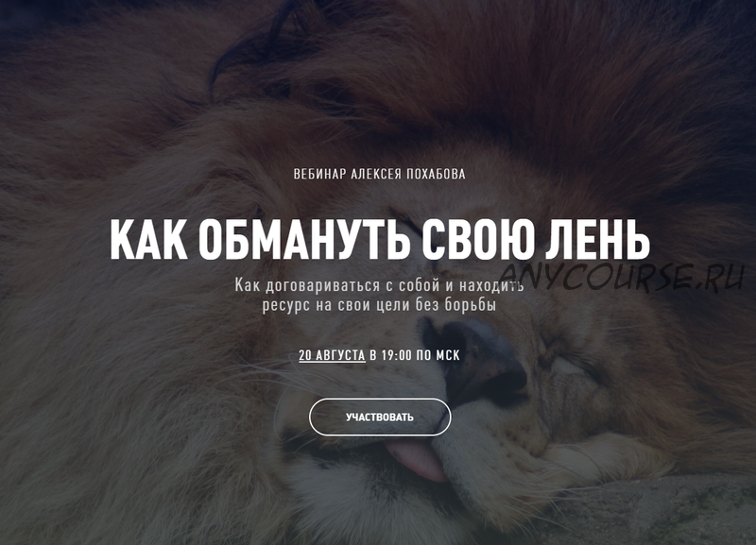This screenshot has width=756, height=545.
Task: Open the underlined 20 АВГУСТА link
Action: pyautogui.click(x=333, y=356)
